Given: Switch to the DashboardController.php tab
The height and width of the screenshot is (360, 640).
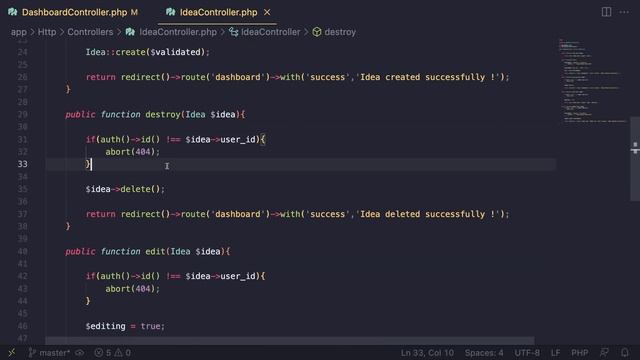Looking at the screenshot, I should [x=74, y=12].
